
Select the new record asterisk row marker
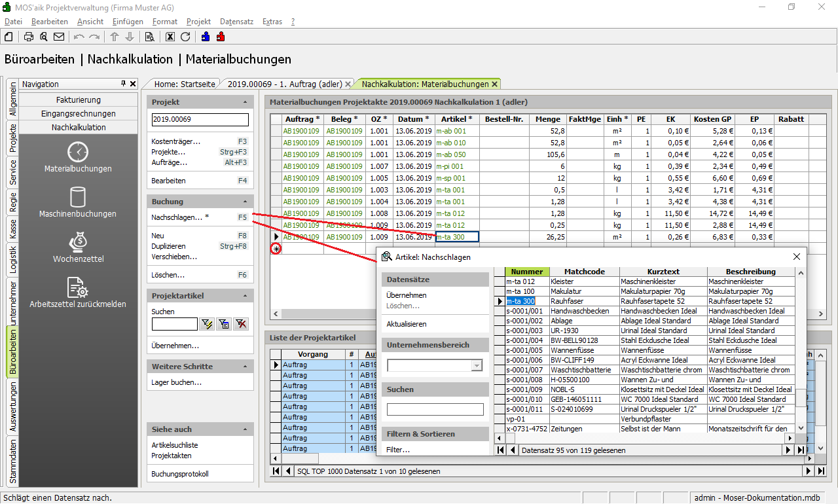(276, 249)
